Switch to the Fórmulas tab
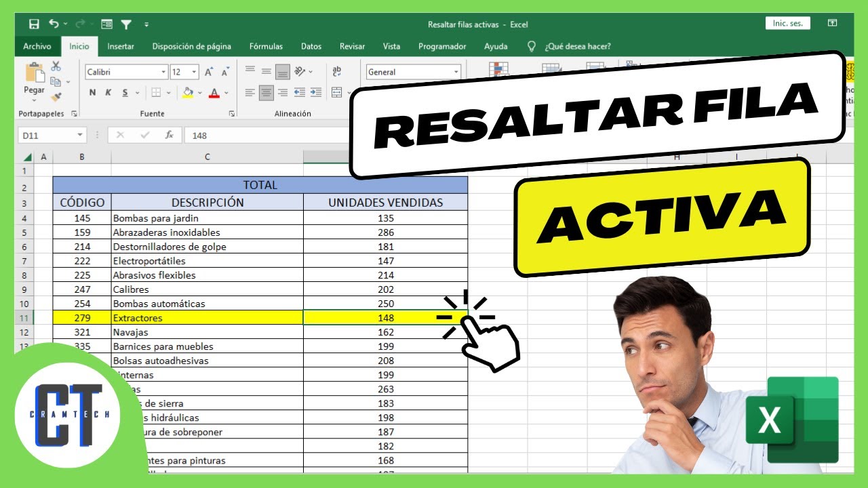The width and height of the screenshot is (868, 488). pyautogui.click(x=266, y=47)
